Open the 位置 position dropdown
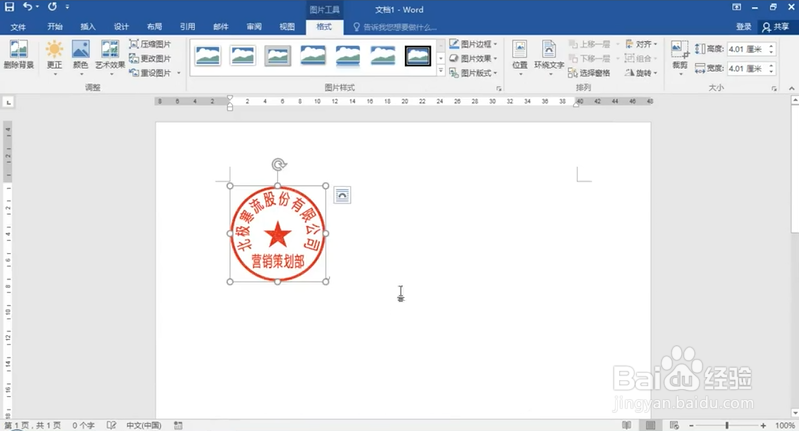Image resolution: width=799 pixels, height=431 pixels. click(x=520, y=58)
